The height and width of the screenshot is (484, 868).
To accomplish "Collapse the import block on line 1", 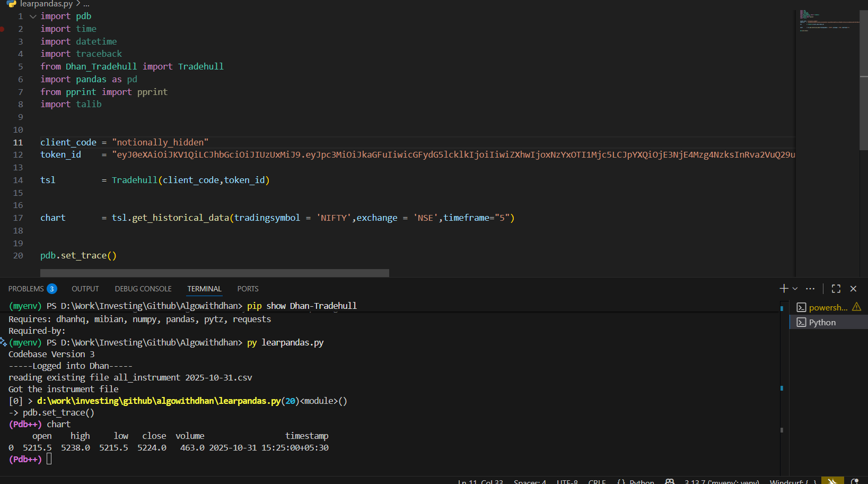I will (x=33, y=16).
